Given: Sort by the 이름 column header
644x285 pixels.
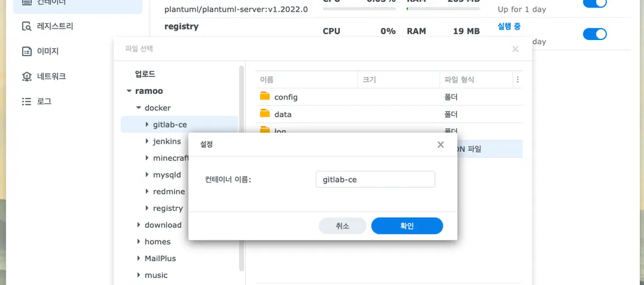Looking at the screenshot, I should [306, 79].
